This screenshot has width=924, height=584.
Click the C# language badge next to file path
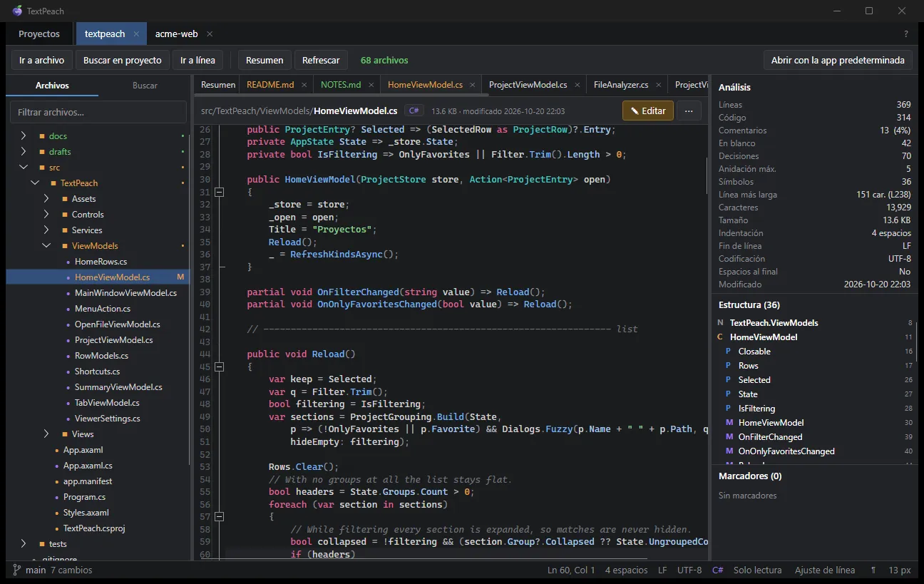(x=414, y=111)
